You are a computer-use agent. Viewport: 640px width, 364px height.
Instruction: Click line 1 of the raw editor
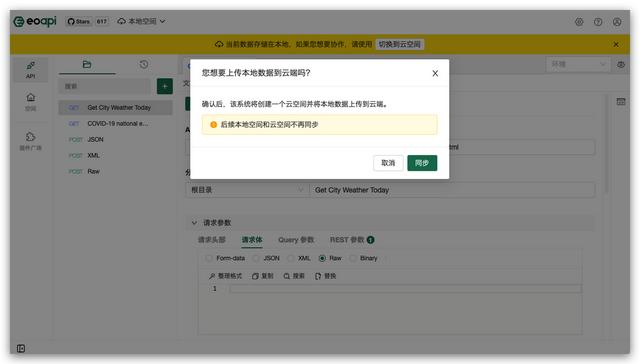coord(405,289)
